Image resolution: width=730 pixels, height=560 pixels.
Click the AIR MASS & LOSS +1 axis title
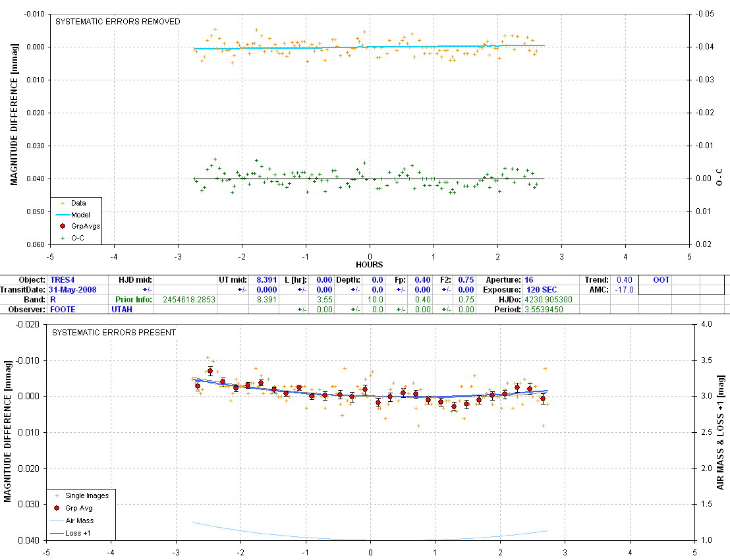click(721, 432)
